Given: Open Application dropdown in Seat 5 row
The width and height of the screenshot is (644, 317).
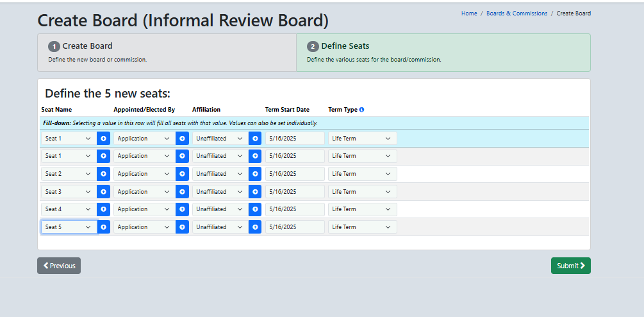Looking at the screenshot, I should click(x=145, y=227).
